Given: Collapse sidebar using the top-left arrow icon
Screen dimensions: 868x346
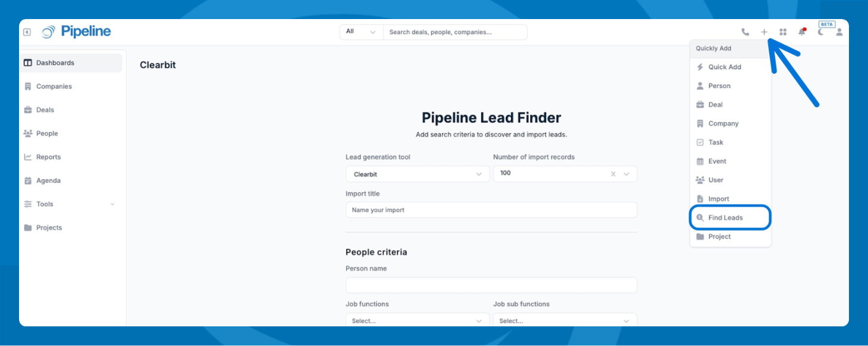Looking at the screenshot, I should [x=27, y=32].
